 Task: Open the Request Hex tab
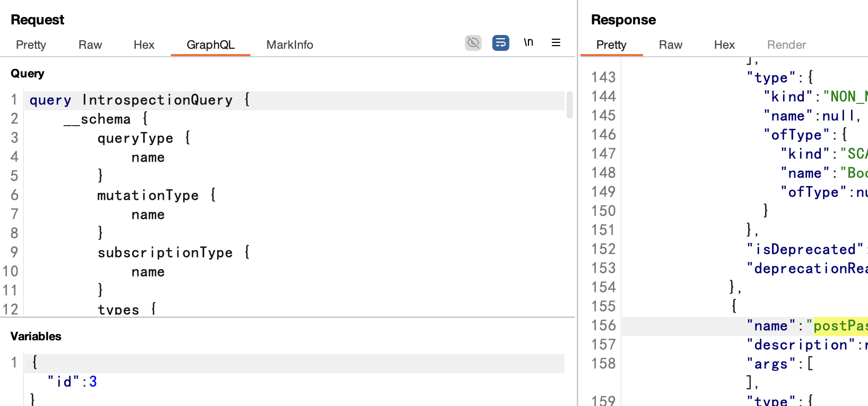(x=144, y=45)
